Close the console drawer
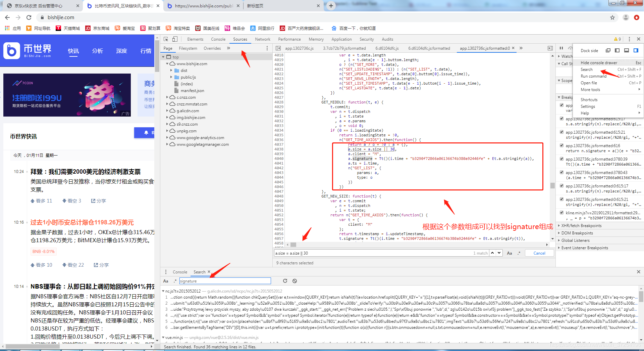 (x=639, y=272)
